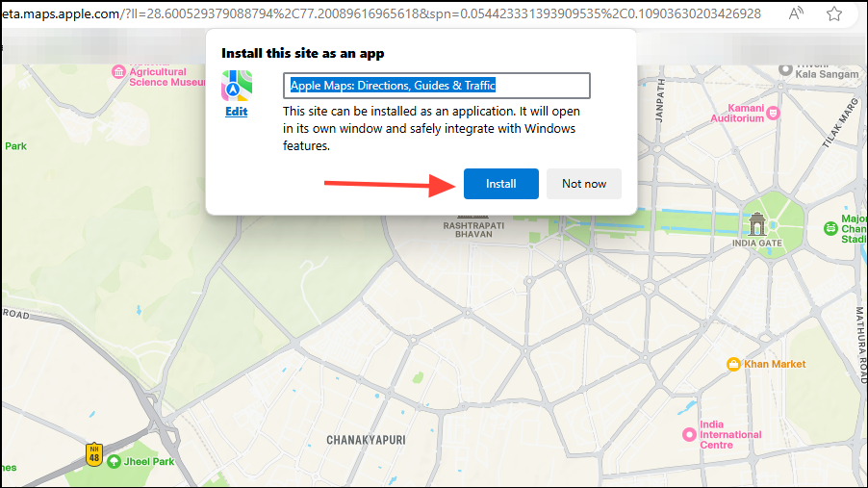The height and width of the screenshot is (488, 868).
Task: Click the India International Centre label
Action: point(730,435)
